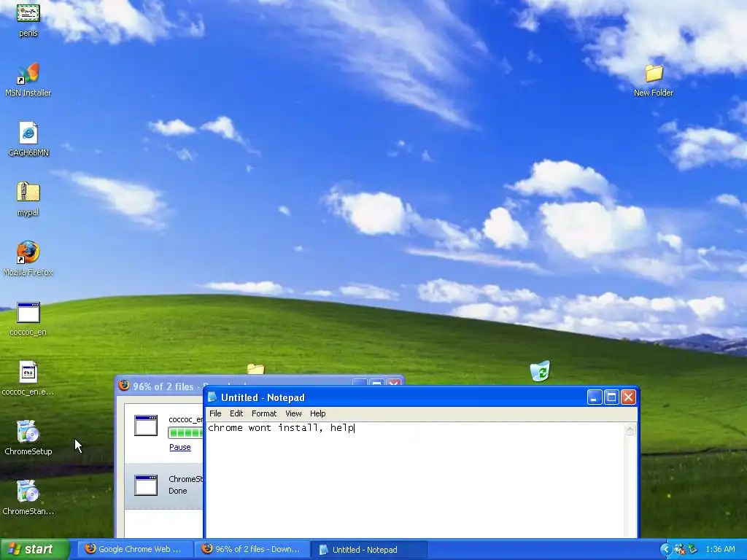Close the Downloads window
Screen dimensions: 747x560
pos(393,384)
